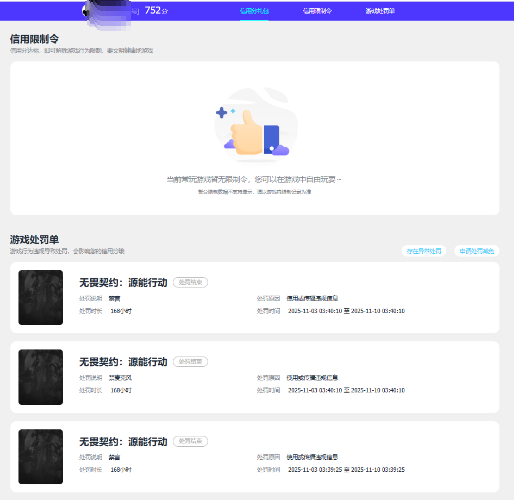The height and width of the screenshot is (500, 514).
Task: Click the status badge on the first penalty
Action: pyautogui.click(x=190, y=282)
